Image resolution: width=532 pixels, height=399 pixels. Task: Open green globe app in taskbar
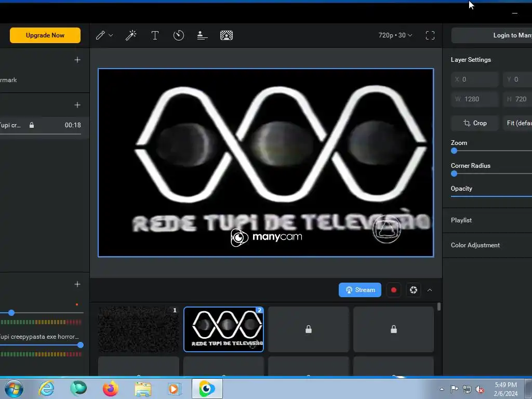click(x=78, y=389)
